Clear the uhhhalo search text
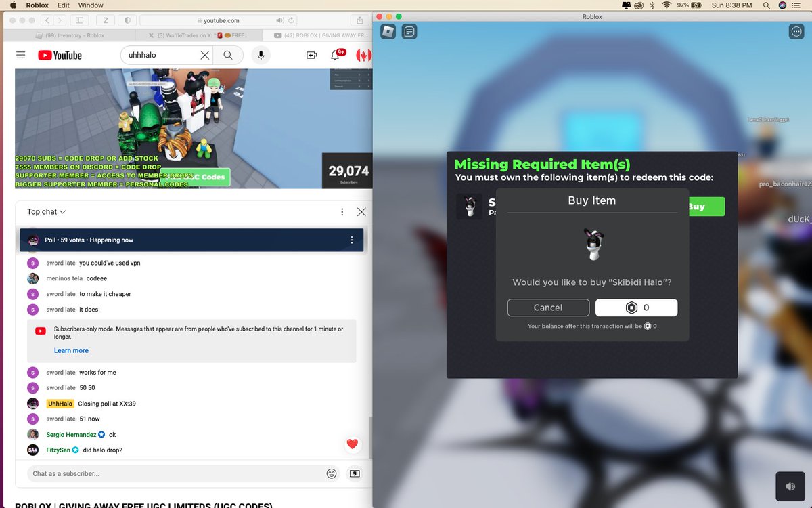 click(204, 56)
